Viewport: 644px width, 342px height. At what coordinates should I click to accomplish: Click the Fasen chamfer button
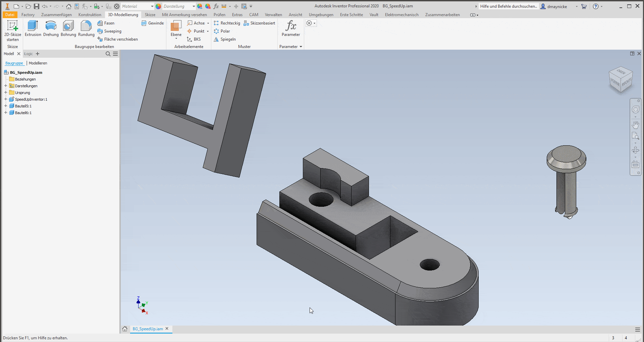[106, 23]
